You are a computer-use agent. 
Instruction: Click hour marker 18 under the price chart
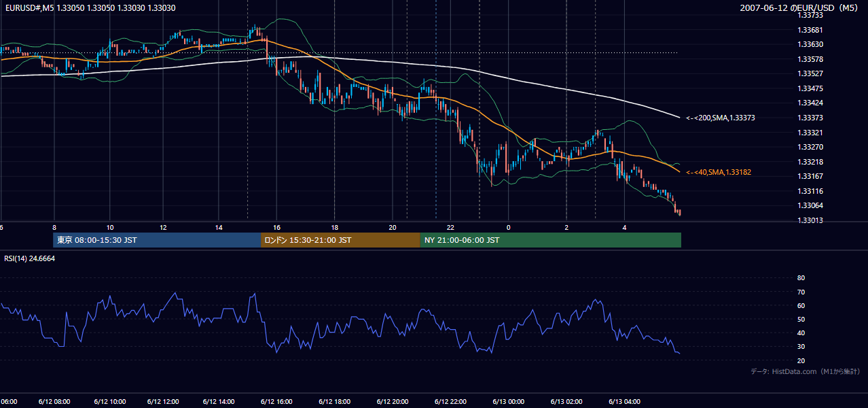click(335, 227)
